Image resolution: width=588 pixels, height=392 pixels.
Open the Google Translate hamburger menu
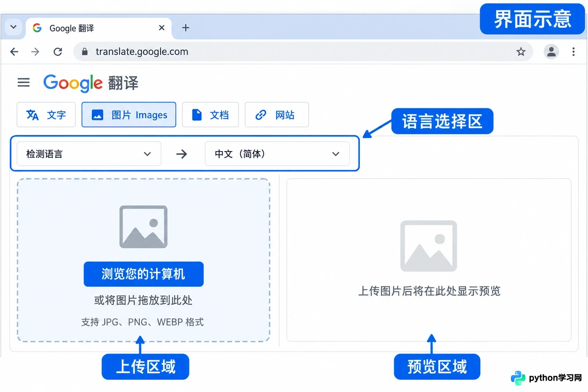pos(24,82)
